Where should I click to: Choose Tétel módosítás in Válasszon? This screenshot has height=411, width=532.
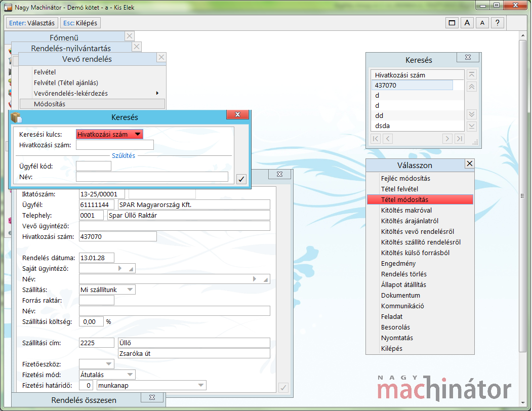(x=420, y=199)
